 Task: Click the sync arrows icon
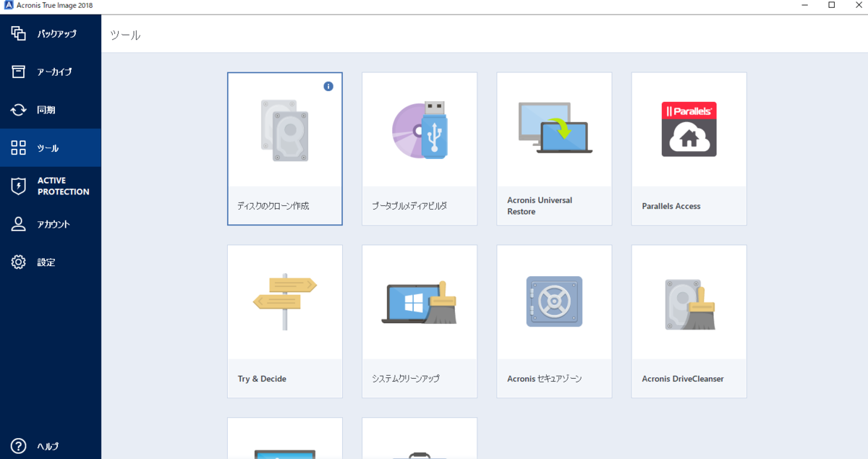pos(19,110)
